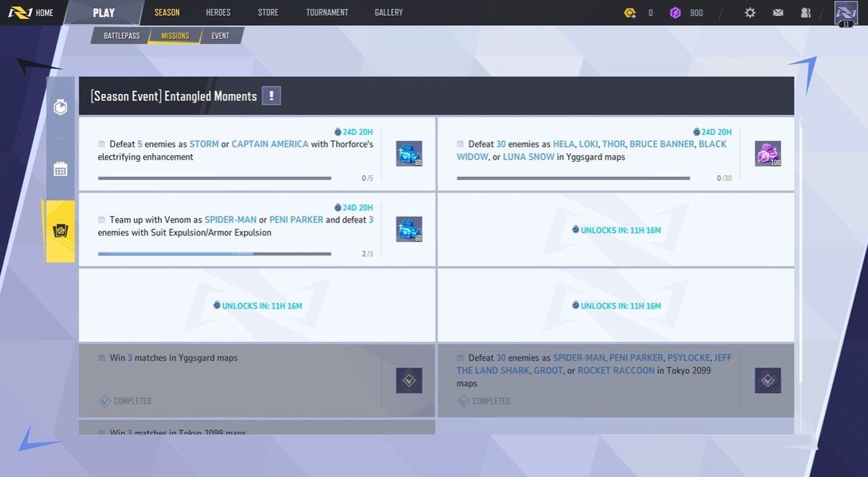Click the blue reward icon for Venom team-up mission

click(x=409, y=229)
